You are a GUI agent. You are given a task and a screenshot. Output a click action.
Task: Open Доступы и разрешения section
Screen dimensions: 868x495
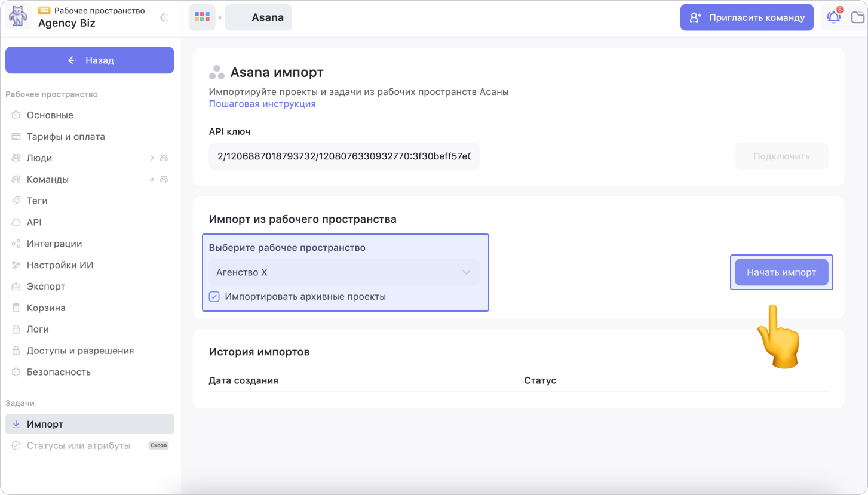click(x=80, y=351)
